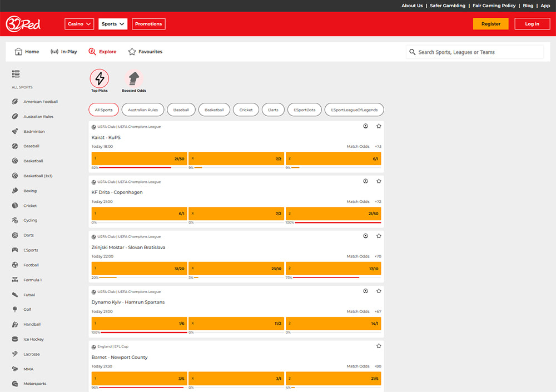The image size is (556, 392).
Task: Expand +80 more markets for Barnet
Action: (x=378, y=366)
